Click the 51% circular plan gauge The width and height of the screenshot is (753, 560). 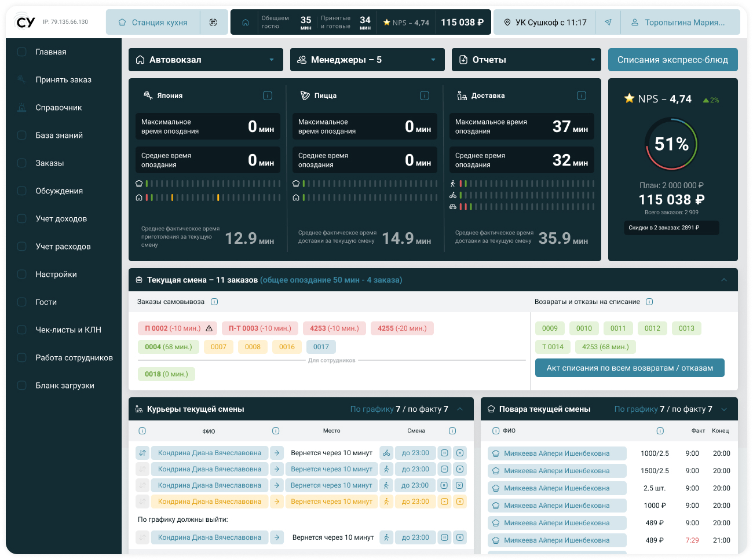click(x=671, y=144)
